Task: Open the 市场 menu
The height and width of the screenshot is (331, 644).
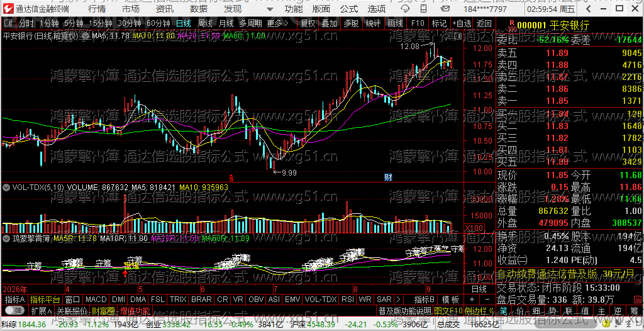Action: 131,9
